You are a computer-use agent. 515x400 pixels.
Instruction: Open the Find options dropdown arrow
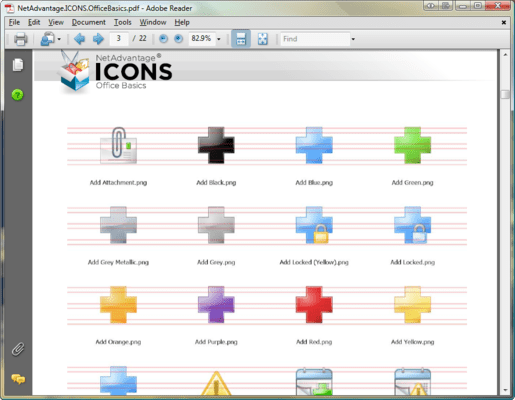point(353,39)
